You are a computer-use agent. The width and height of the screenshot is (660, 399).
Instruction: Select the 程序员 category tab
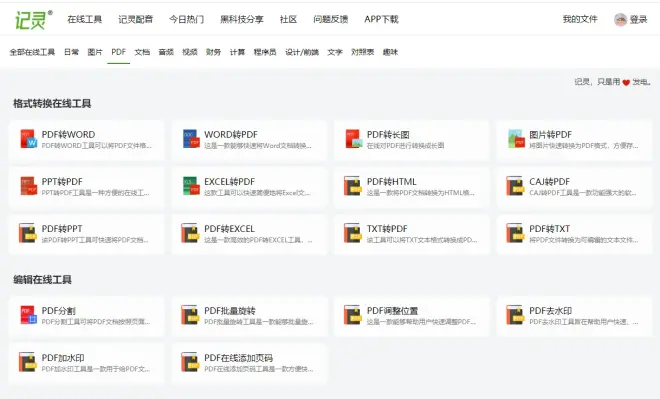(x=265, y=52)
